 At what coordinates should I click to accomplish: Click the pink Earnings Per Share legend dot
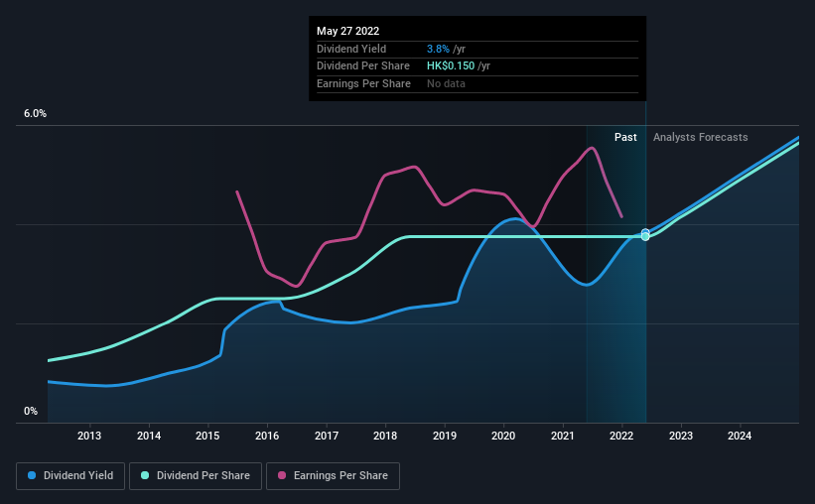pos(283,476)
